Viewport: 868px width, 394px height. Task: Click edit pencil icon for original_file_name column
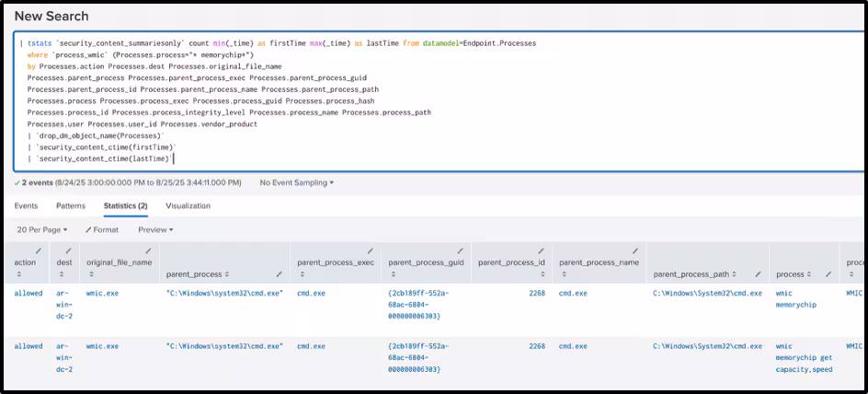pyautogui.click(x=146, y=250)
